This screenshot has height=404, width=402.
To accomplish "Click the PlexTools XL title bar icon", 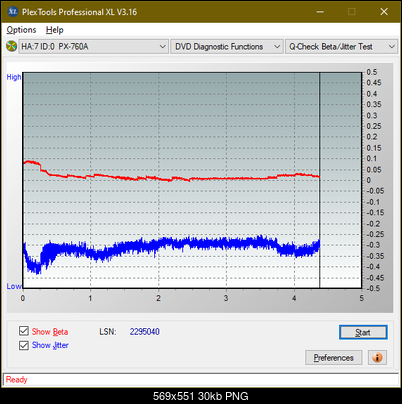I will tap(13, 12).
